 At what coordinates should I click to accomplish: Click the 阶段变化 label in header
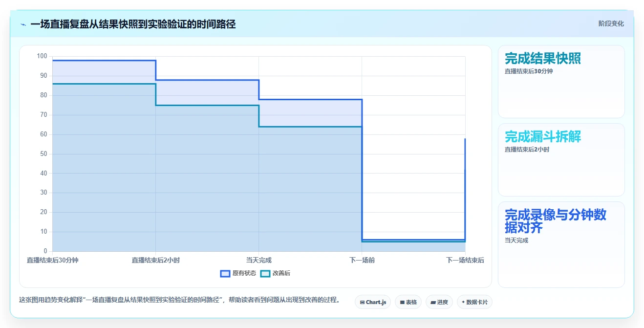[611, 23]
